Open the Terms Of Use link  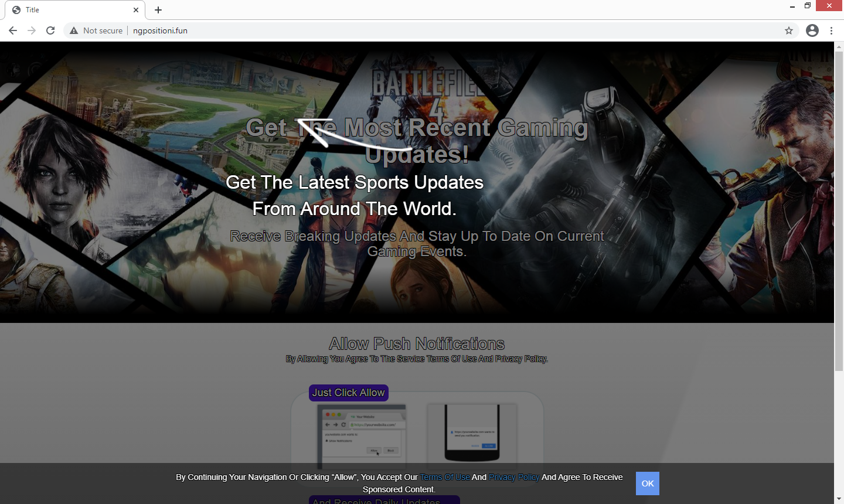pos(445,477)
